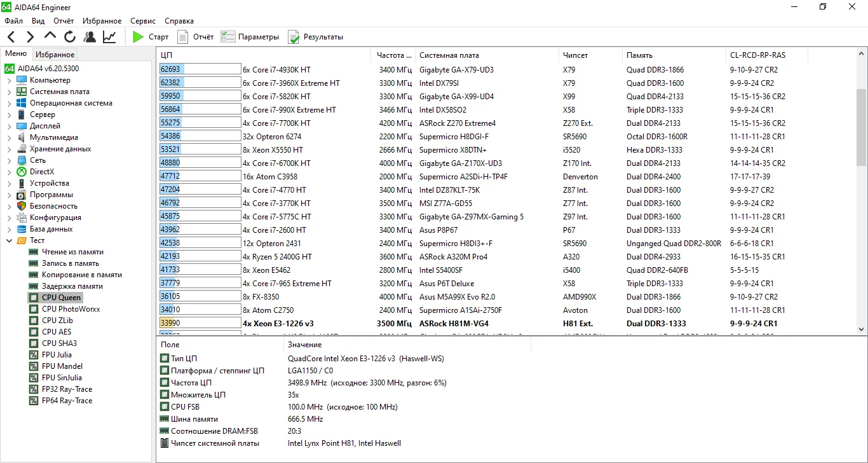The height and width of the screenshot is (463, 868).
Task: Select the База данных icon in the tree
Action: pos(22,229)
